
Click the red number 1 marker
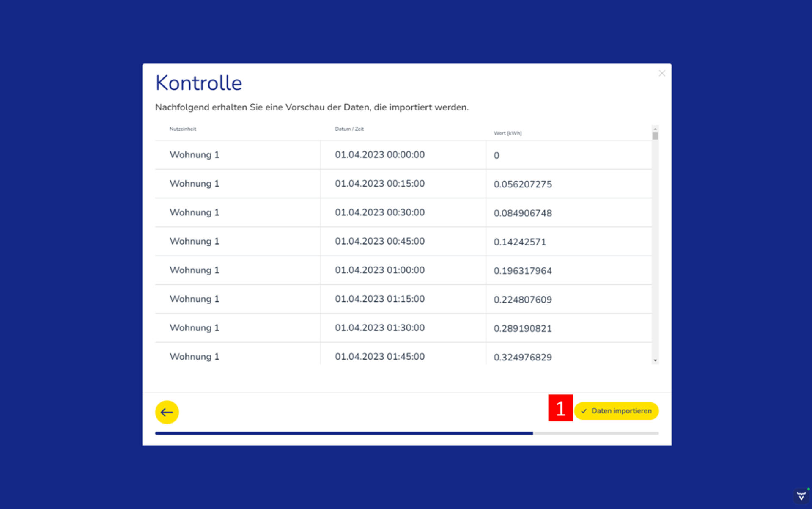click(x=560, y=408)
